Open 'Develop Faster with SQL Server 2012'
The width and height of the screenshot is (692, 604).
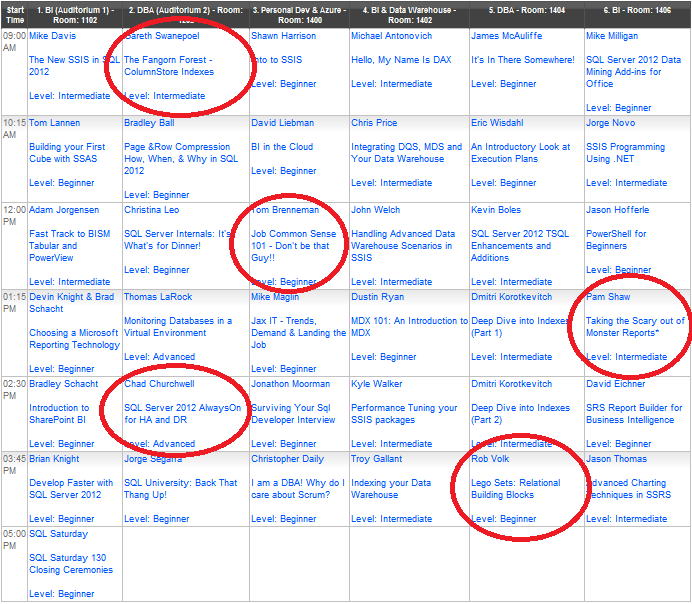click(71, 489)
